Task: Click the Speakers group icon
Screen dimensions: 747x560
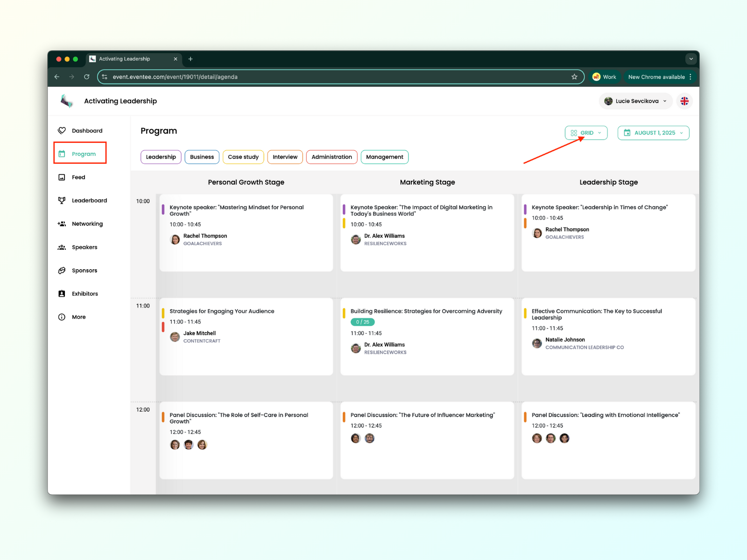Action: click(62, 247)
